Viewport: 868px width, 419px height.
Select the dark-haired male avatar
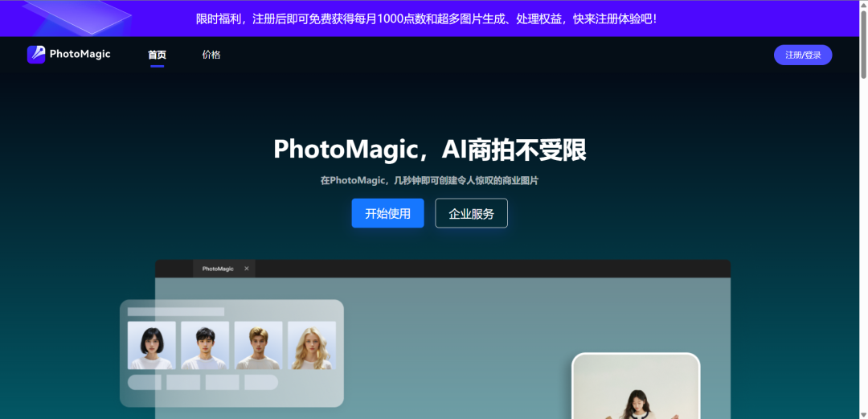click(x=205, y=345)
